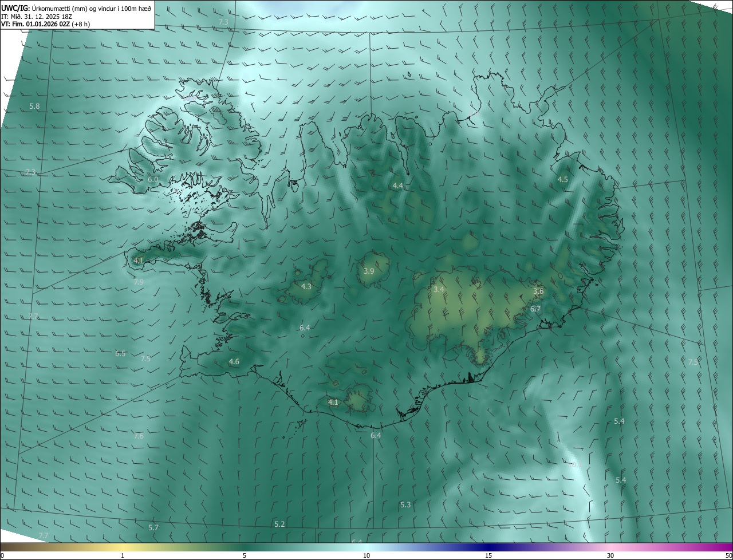Click the 5.3 value label
733x560 pixels.
(x=405, y=505)
